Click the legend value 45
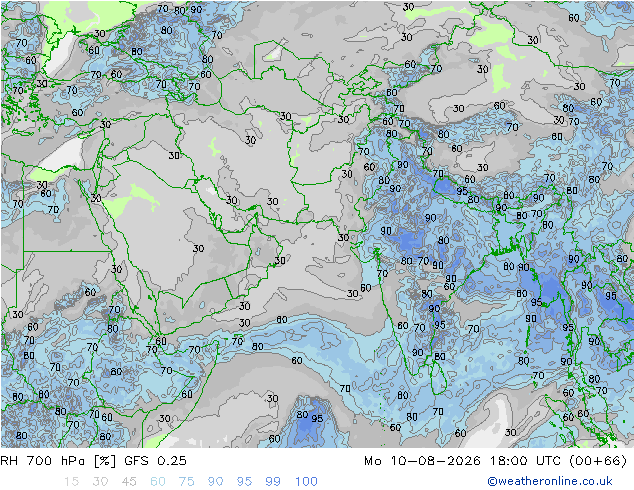634x490 pixels. (129, 481)
